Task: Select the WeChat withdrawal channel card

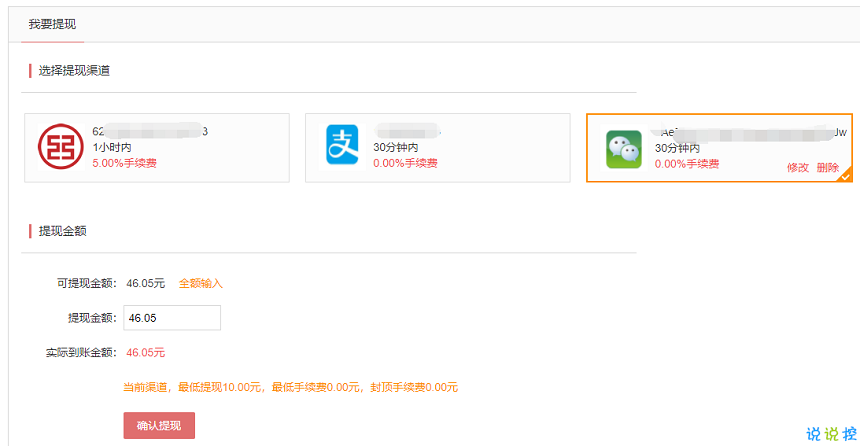Action: pos(719,148)
